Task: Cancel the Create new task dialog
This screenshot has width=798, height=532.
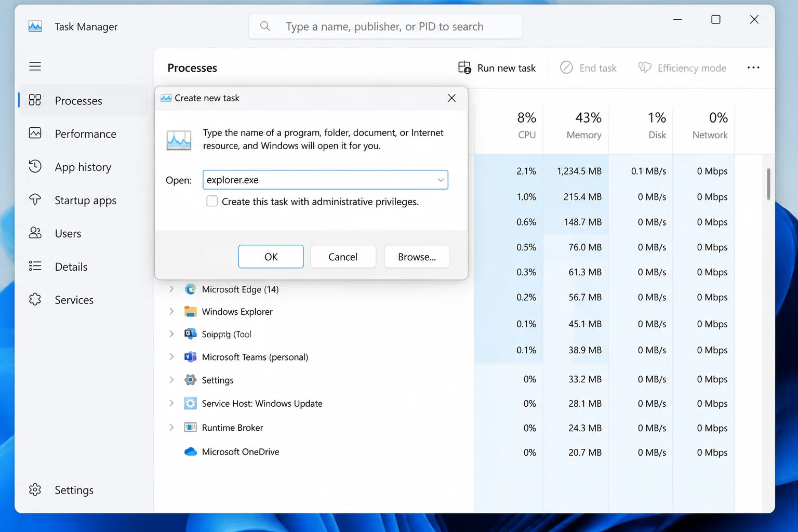Action: 343,257
